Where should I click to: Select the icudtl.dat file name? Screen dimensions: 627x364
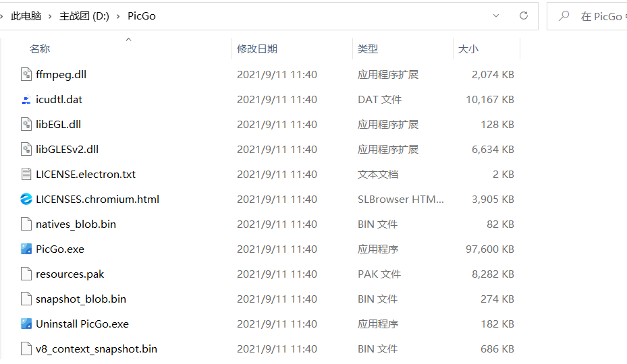pos(59,100)
